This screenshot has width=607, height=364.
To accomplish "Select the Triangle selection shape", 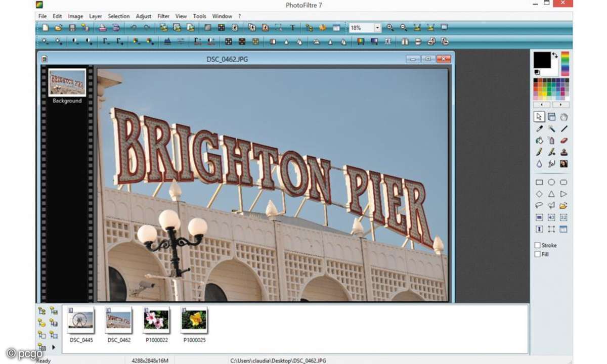I will point(551,194).
